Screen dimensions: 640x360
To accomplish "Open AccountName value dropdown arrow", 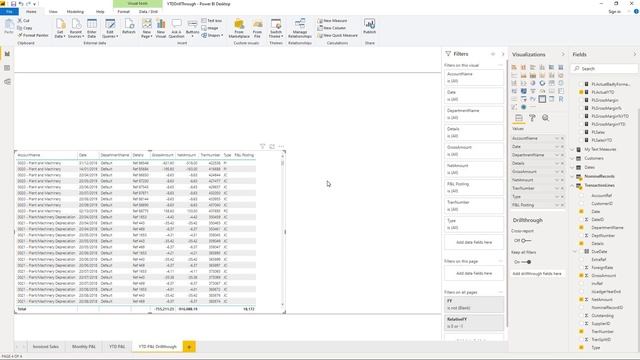I will pyautogui.click(x=557, y=138).
